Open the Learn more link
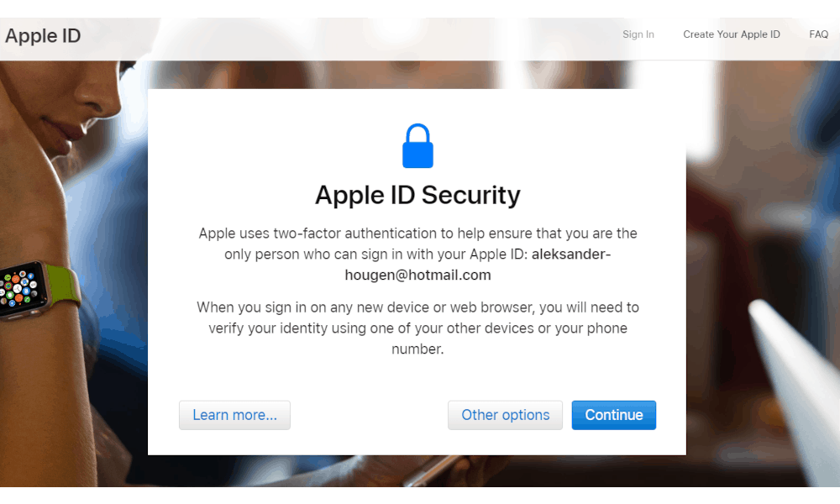Image resolution: width=840 pixels, height=504 pixels. tap(234, 415)
